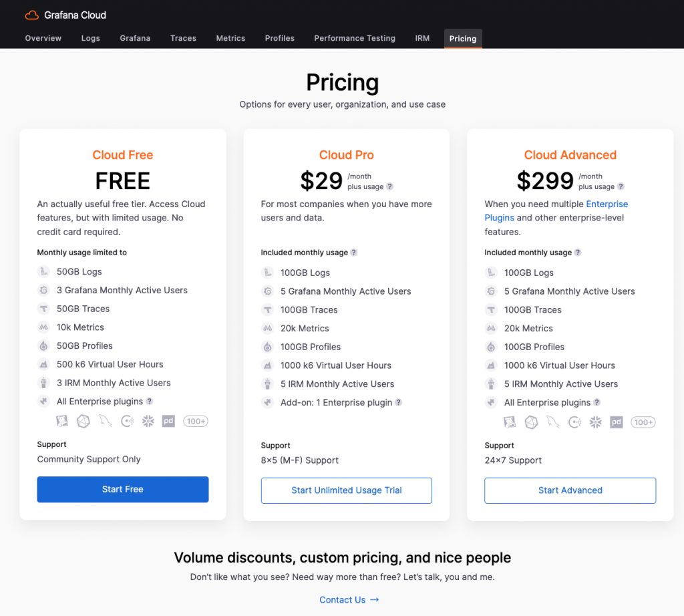
Task: Click the Grafana Cloud logo icon
Action: coord(32,15)
